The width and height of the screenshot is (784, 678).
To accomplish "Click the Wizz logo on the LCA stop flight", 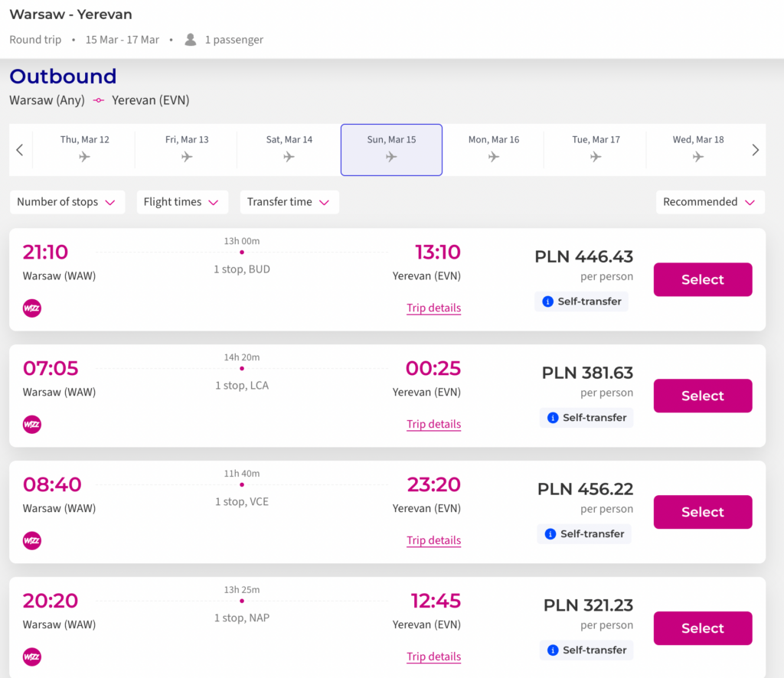I will [x=31, y=425].
